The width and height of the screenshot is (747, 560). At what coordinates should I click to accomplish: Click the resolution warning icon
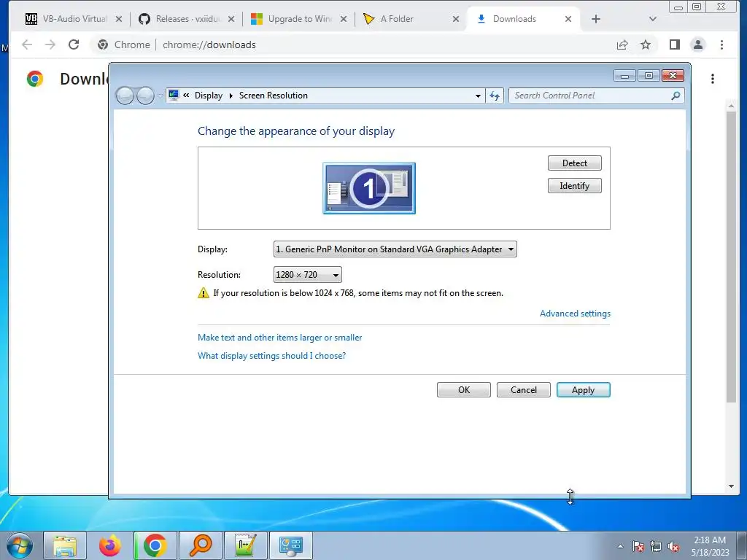(x=204, y=293)
